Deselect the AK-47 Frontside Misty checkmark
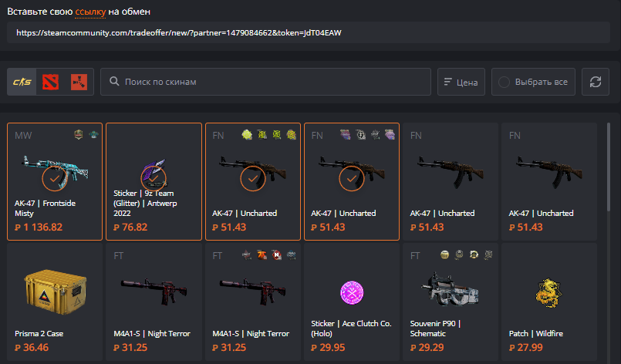Image resolution: width=621 pixels, height=364 pixels. coord(55,178)
